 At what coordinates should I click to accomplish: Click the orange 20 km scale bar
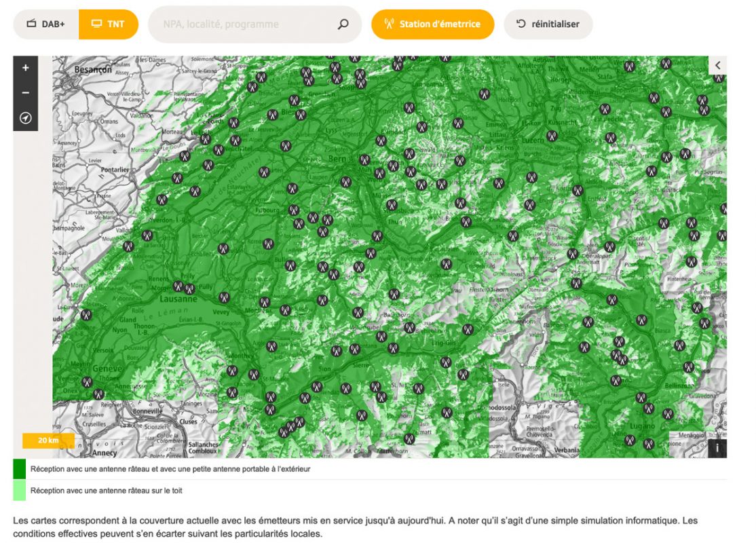point(48,441)
